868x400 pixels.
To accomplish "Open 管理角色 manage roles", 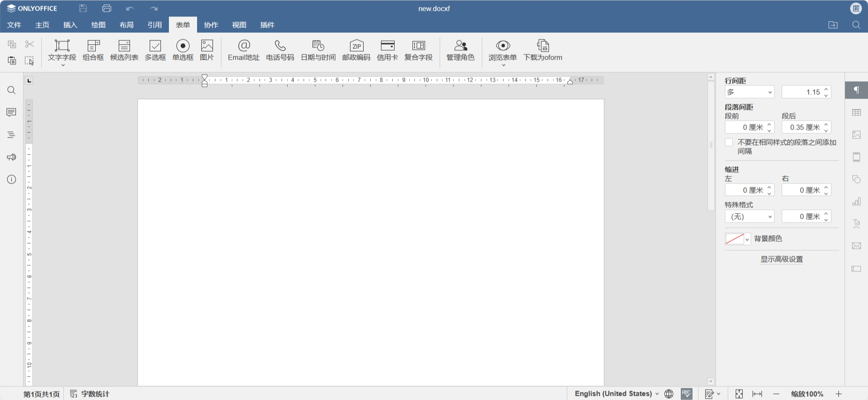I will click(x=460, y=50).
